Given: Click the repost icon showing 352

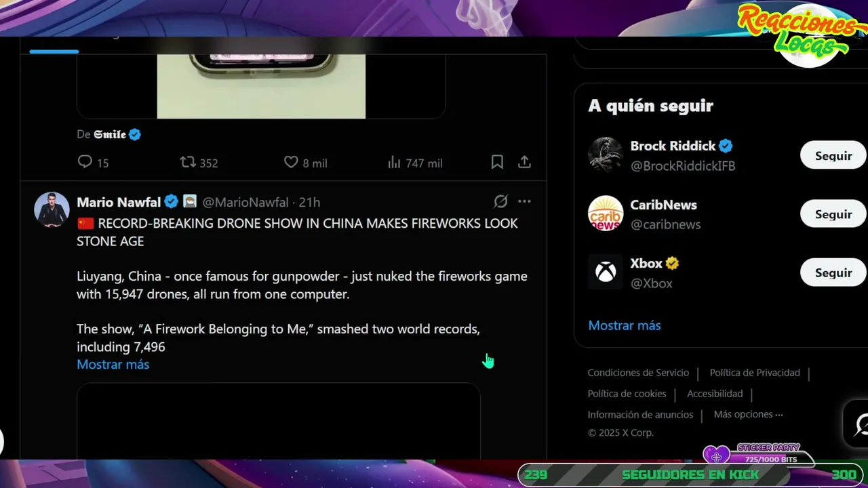Looking at the screenshot, I should coord(188,162).
